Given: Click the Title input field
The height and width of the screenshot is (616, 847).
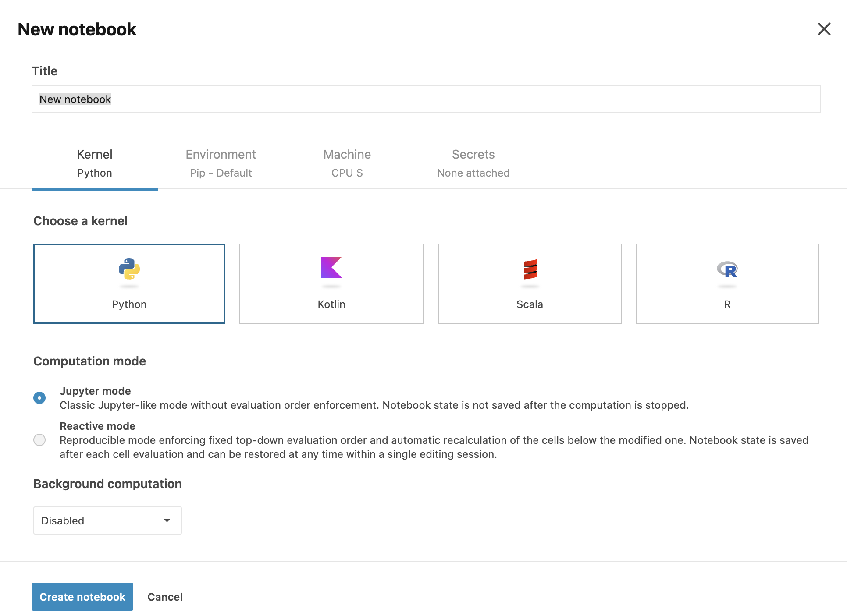Looking at the screenshot, I should [425, 99].
